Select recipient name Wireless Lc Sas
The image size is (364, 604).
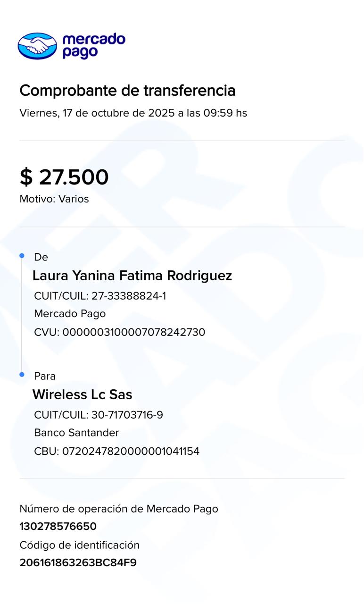point(83,394)
